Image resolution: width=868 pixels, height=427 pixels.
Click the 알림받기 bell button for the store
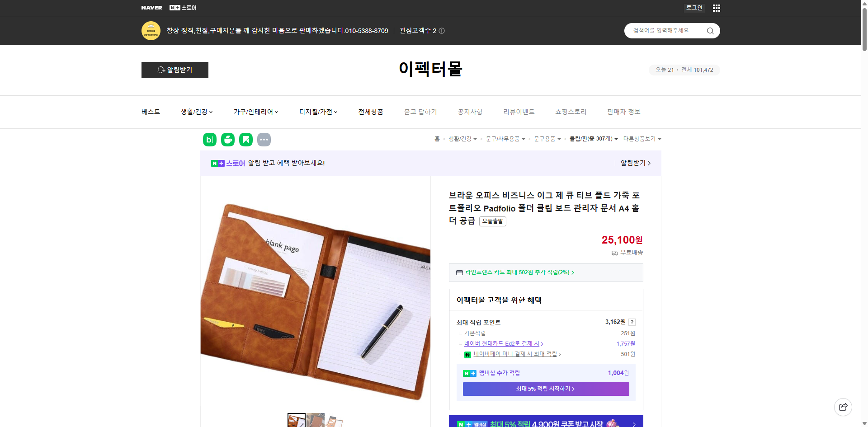tap(175, 70)
